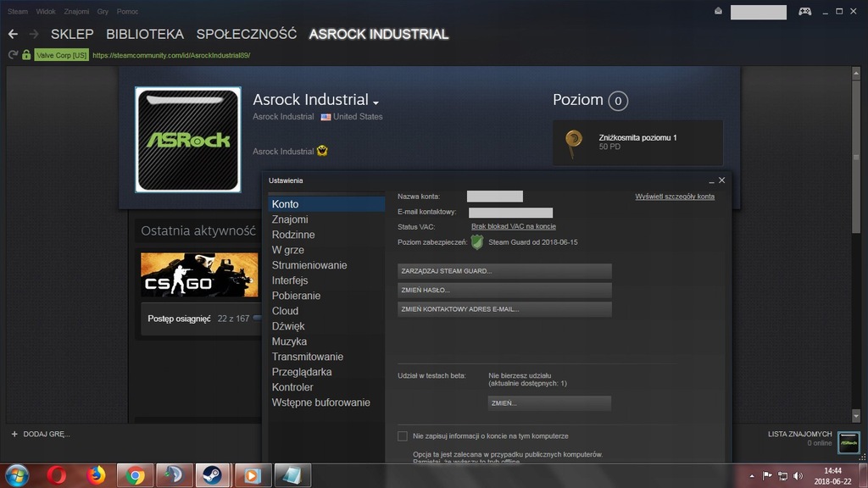Select the Cloud settings category

[326, 311]
